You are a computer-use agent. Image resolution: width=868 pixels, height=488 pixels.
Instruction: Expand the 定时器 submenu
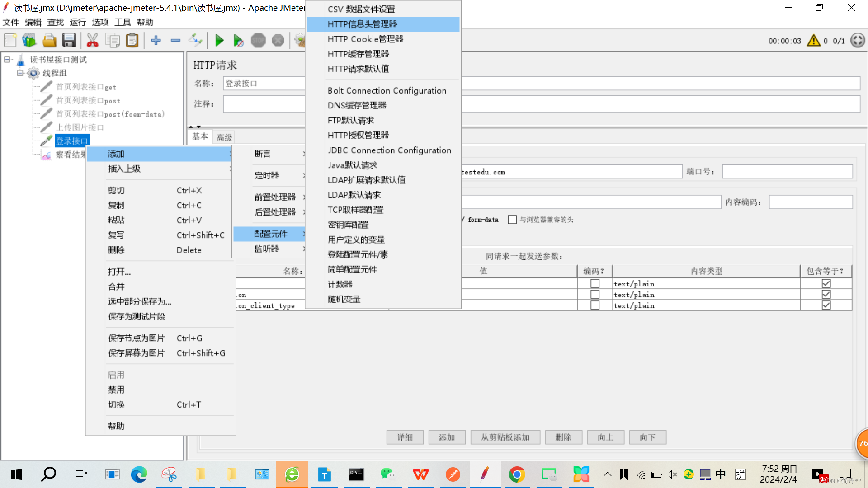(270, 175)
